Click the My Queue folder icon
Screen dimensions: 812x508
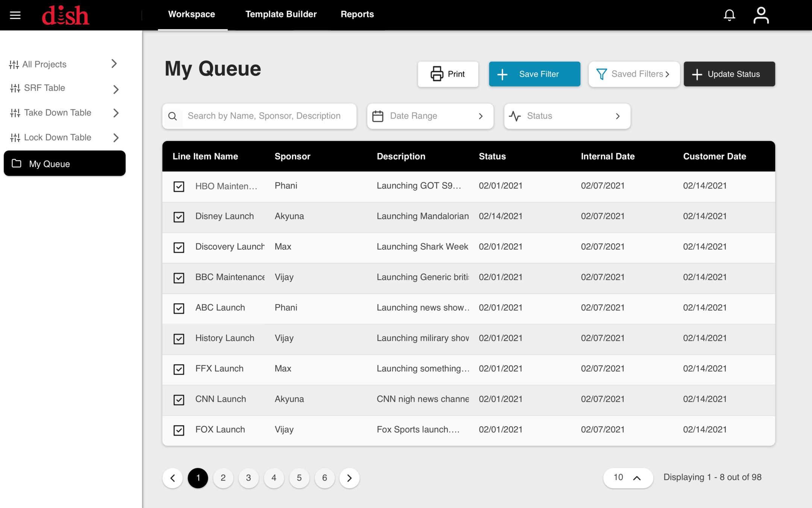(x=17, y=163)
